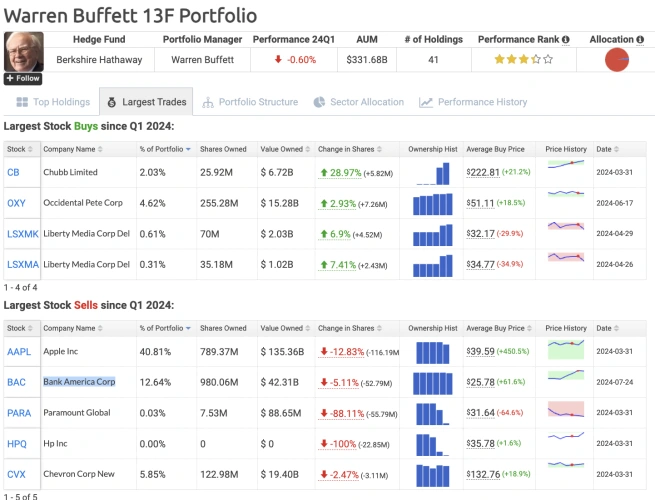The image size is (655, 500).
Task: Sort Sells table by Date column
Action: pyautogui.click(x=608, y=328)
